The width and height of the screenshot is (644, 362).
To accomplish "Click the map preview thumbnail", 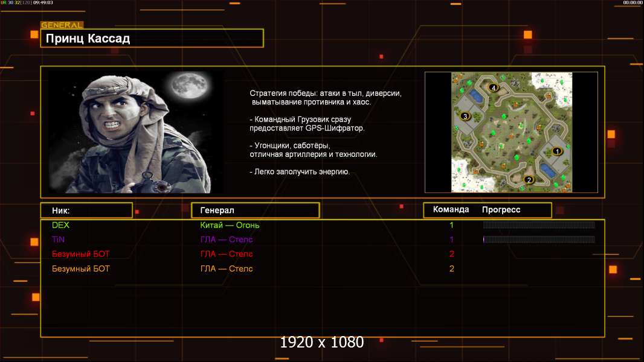I will tap(511, 132).
